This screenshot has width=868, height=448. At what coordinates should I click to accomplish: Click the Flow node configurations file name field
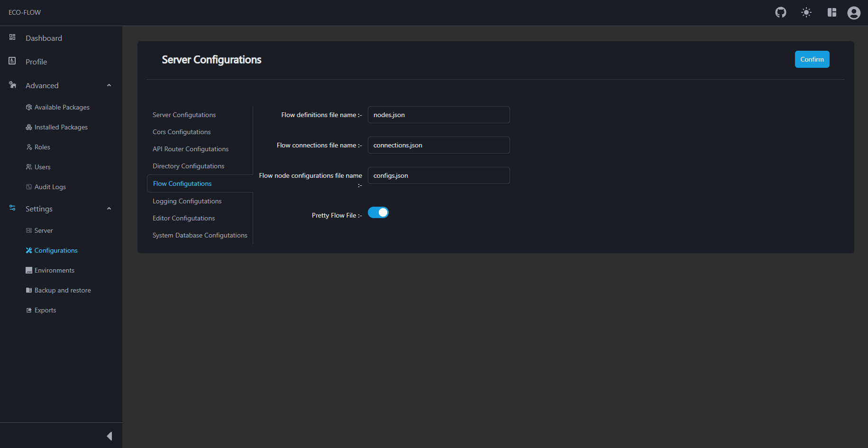(x=439, y=175)
